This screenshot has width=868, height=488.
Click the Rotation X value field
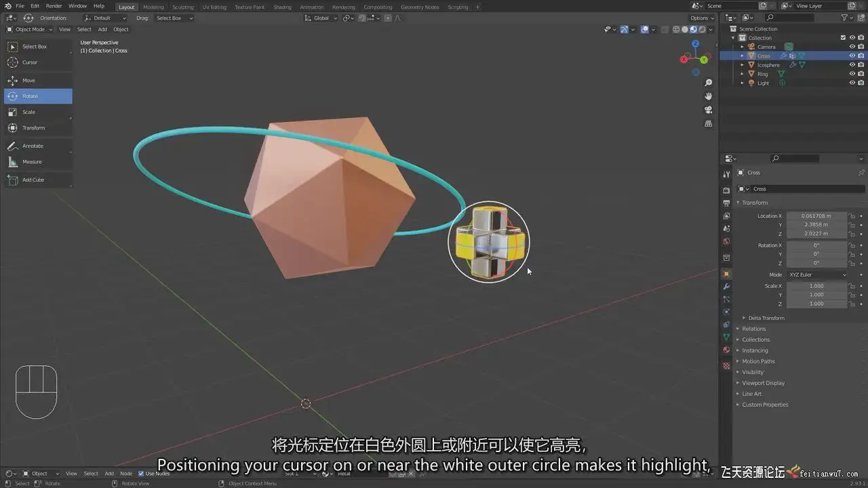tap(817, 245)
